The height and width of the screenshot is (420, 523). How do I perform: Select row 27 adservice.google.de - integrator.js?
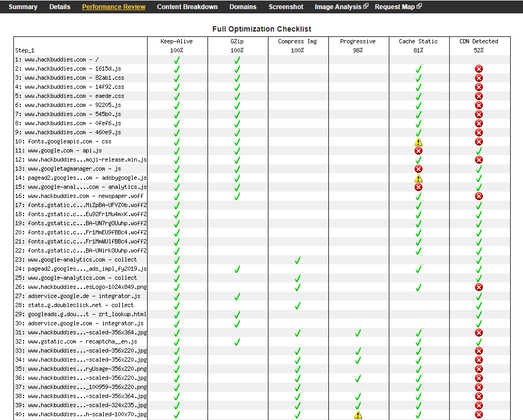[x=78, y=296]
